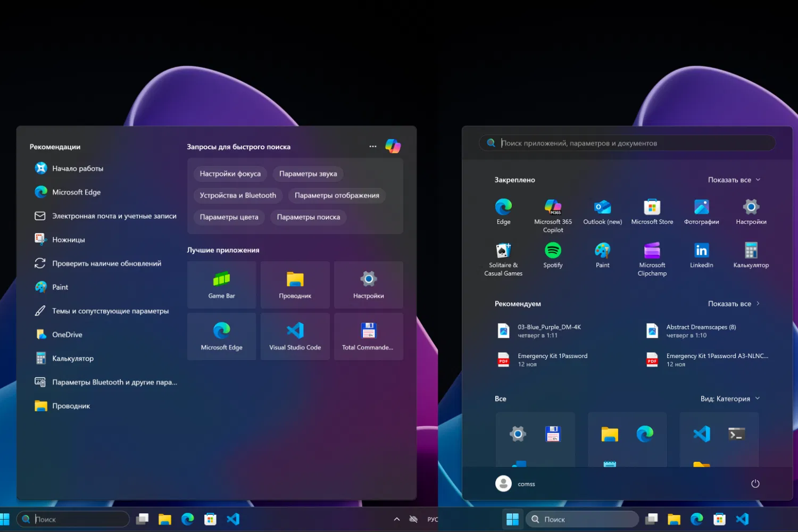Screen dimensions: 798x532
Task: Show all recommended items in Рекомендуем
Action: pos(734,304)
